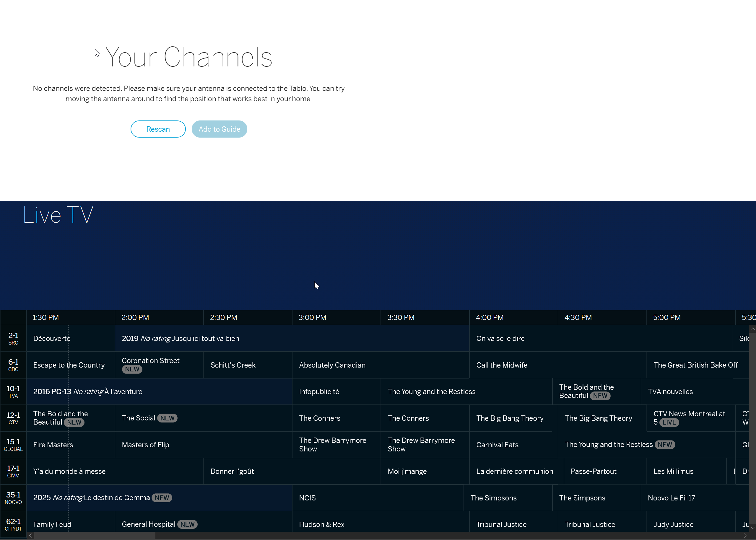The width and height of the screenshot is (756, 540).
Task: Select channel 2-1 SRC
Action: (13, 339)
